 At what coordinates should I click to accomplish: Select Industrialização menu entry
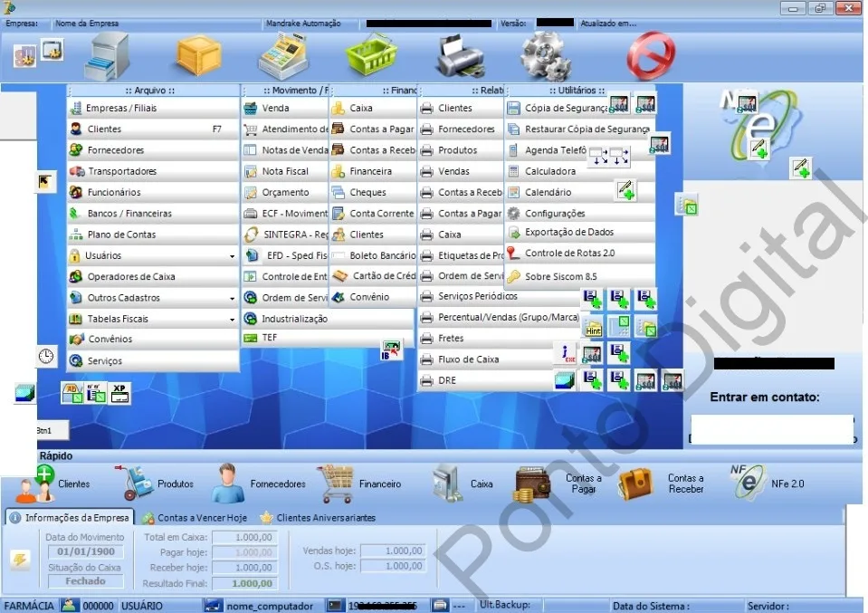click(x=328, y=319)
